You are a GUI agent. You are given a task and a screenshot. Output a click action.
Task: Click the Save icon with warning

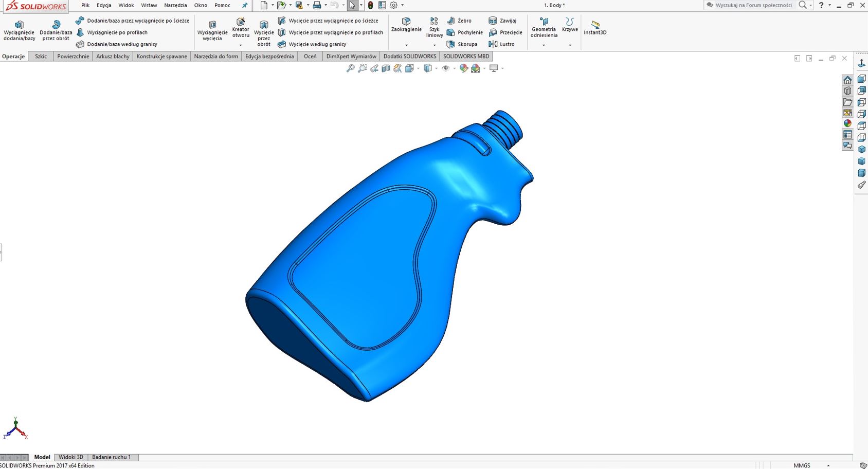click(299, 5)
